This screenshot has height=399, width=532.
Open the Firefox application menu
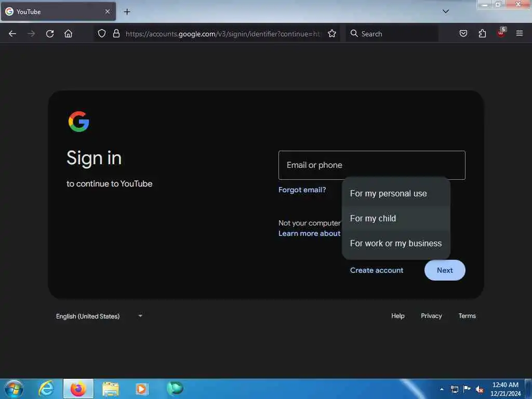click(520, 34)
